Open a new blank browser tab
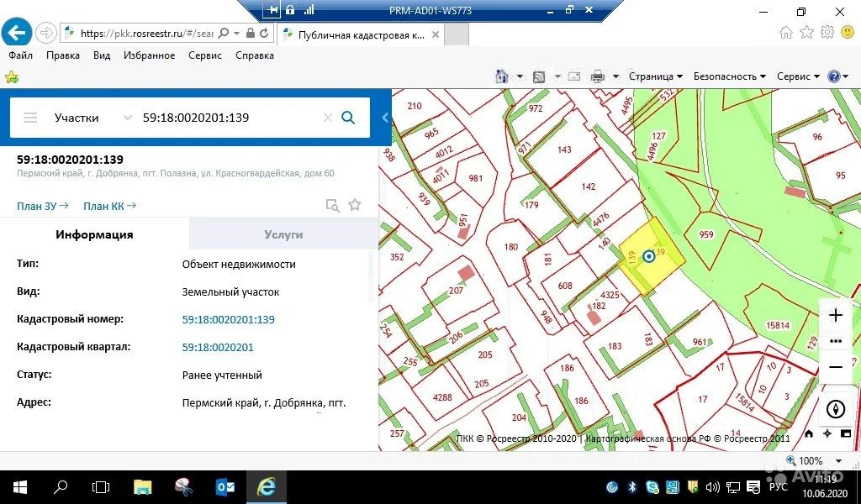 [x=457, y=35]
